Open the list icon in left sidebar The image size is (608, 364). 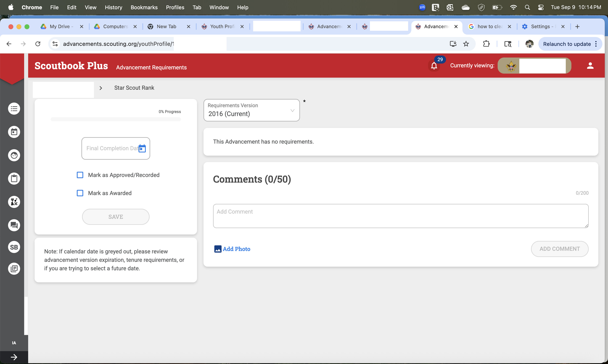pyautogui.click(x=14, y=109)
